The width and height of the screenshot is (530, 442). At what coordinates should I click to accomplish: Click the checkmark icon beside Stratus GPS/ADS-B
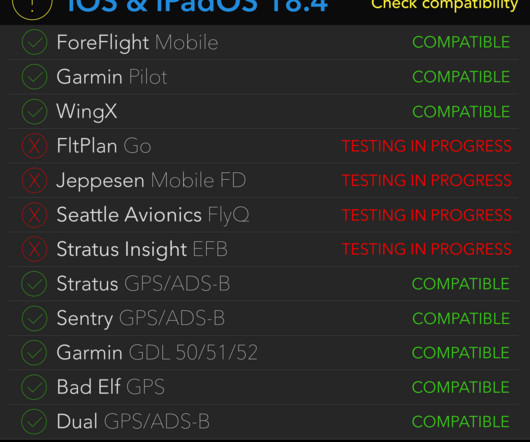point(34,284)
